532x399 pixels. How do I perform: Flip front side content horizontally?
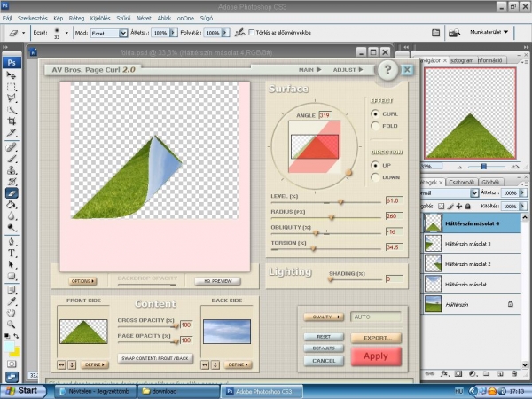(62, 364)
